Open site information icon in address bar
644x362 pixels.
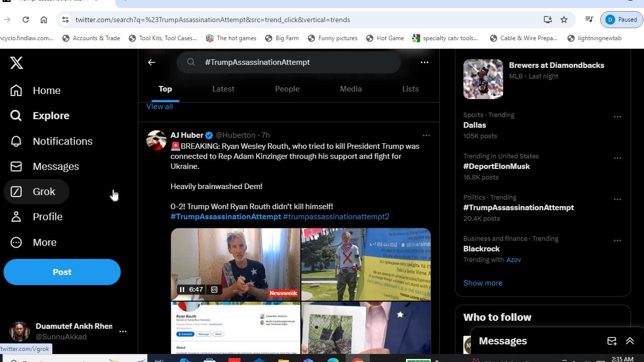click(x=65, y=20)
